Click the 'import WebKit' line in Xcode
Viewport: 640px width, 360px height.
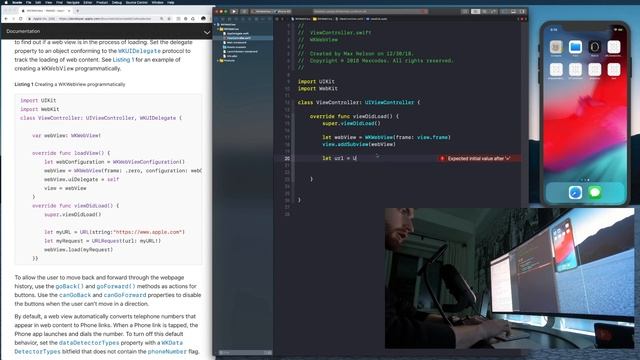(318, 89)
